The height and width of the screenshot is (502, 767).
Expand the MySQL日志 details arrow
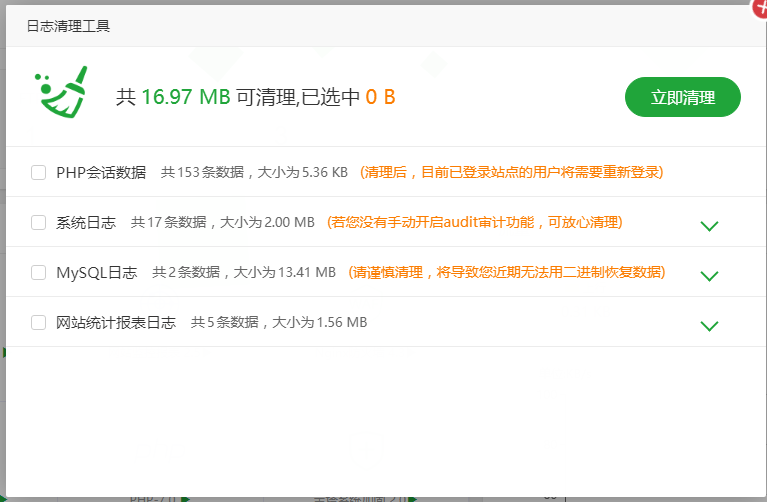[x=709, y=275]
